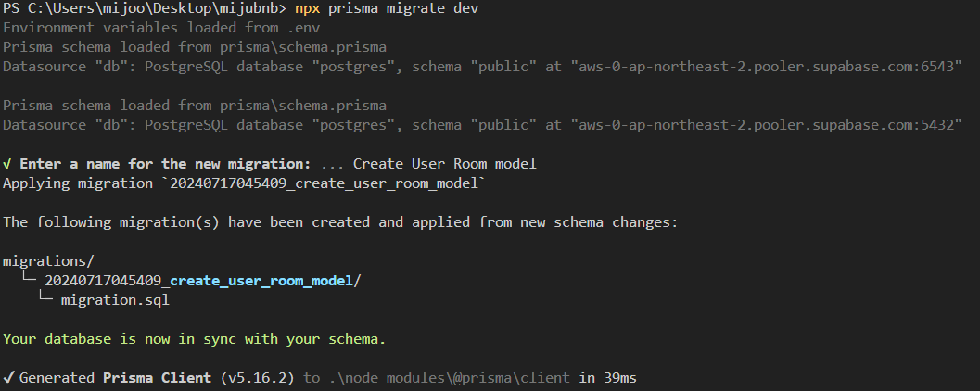This screenshot has width=980, height=391.
Task: Click the "in 39ms" timing text
Action: pos(607,378)
